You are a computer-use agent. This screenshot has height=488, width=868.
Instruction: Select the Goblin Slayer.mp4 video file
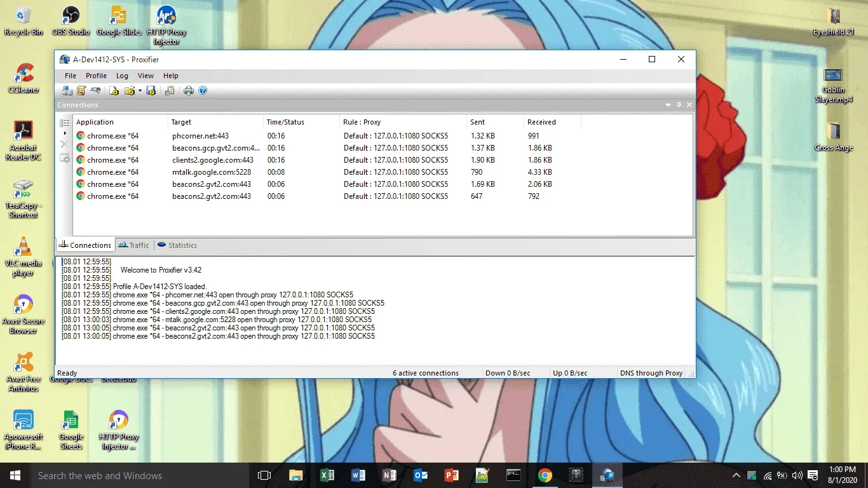[833, 86]
